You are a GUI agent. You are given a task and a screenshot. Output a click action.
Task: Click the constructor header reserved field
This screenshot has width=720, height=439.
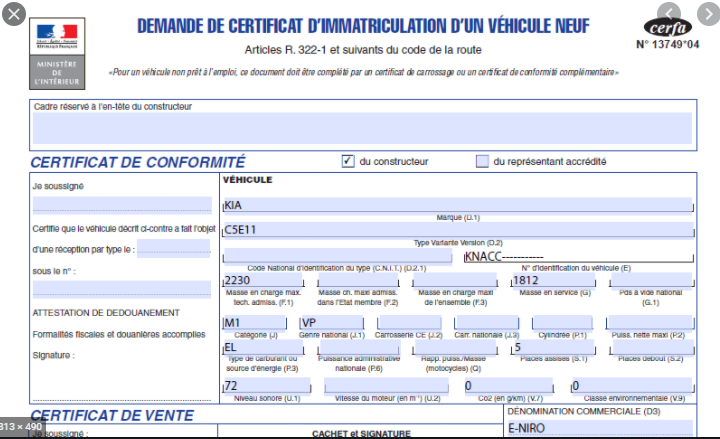coord(362,128)
